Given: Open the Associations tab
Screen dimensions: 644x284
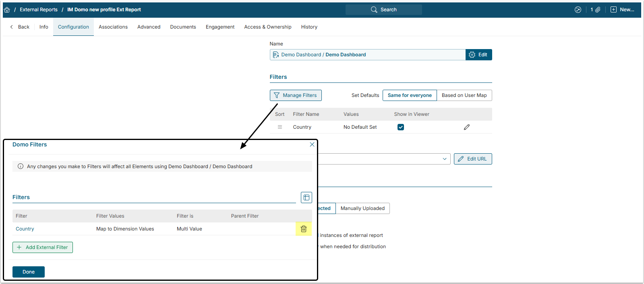Looking at the screenshot, I should [x=113, y=27].
